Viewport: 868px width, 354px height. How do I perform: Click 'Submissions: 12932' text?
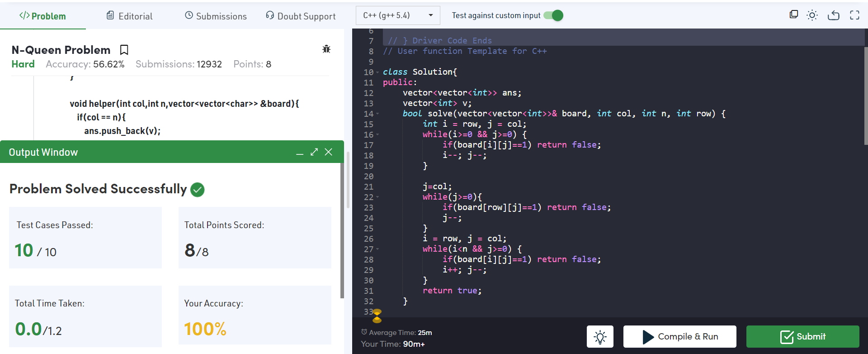pyautogui.click(x=179, y=64)
